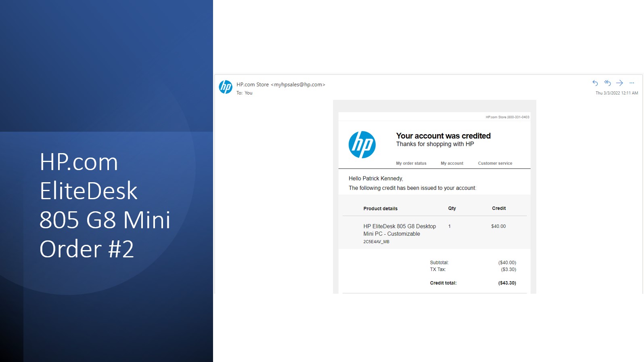The image size is (644, 362).
Task: Click the 'To: You' recipient line
Action: (245, 93)
